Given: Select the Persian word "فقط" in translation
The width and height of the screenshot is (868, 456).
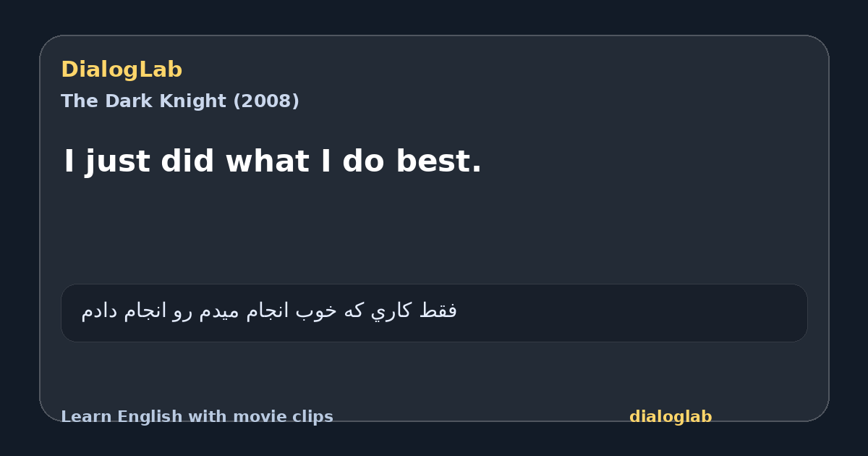Looking at the screenshot, I should click(x=438, y=311).
